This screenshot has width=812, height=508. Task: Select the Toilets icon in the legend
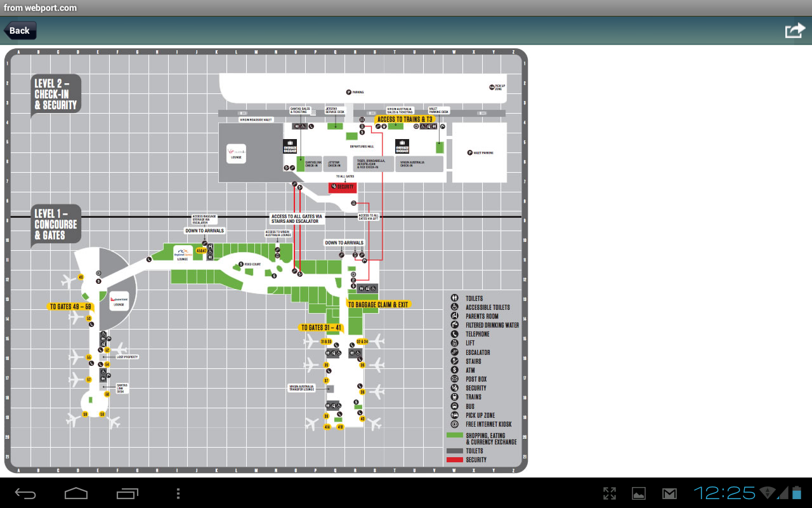coord(455,298)
